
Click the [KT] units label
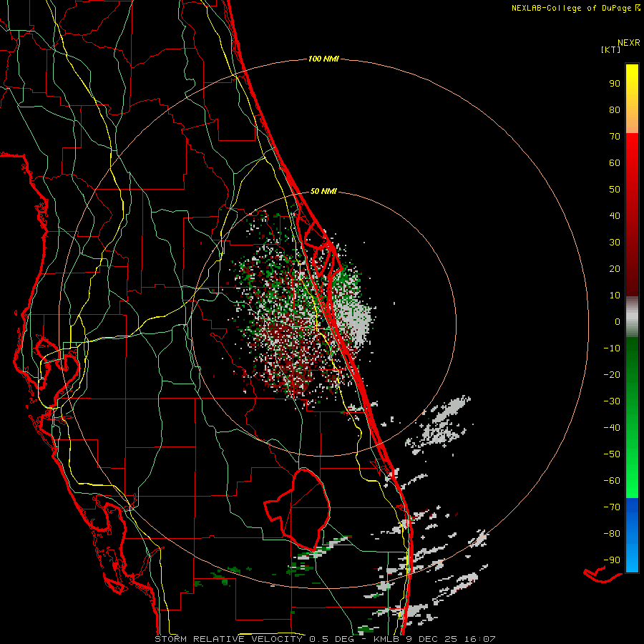click(x=611, y=49)
